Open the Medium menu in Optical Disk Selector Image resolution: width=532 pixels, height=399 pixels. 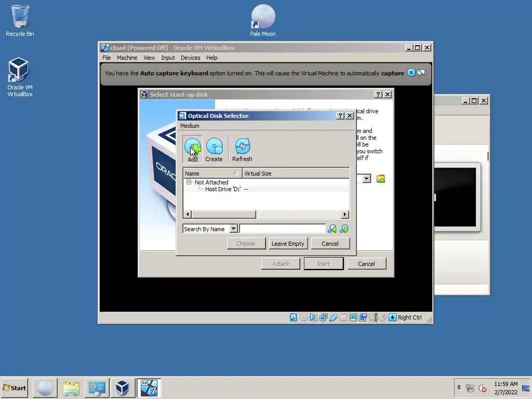190,126
